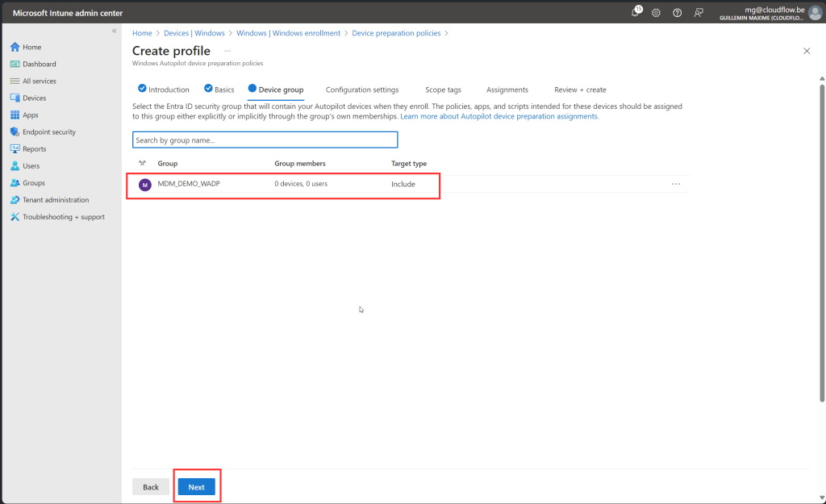Open Tenant administration in the sidebar
This screenshot has height=504, width=826.
(x=56, y=200)
